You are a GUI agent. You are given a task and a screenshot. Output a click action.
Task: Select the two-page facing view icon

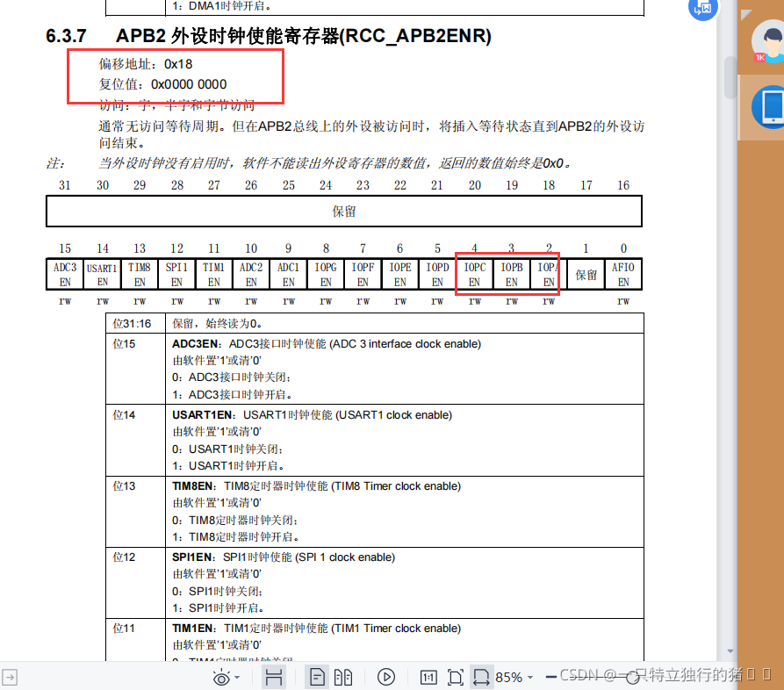click(343, 676)
